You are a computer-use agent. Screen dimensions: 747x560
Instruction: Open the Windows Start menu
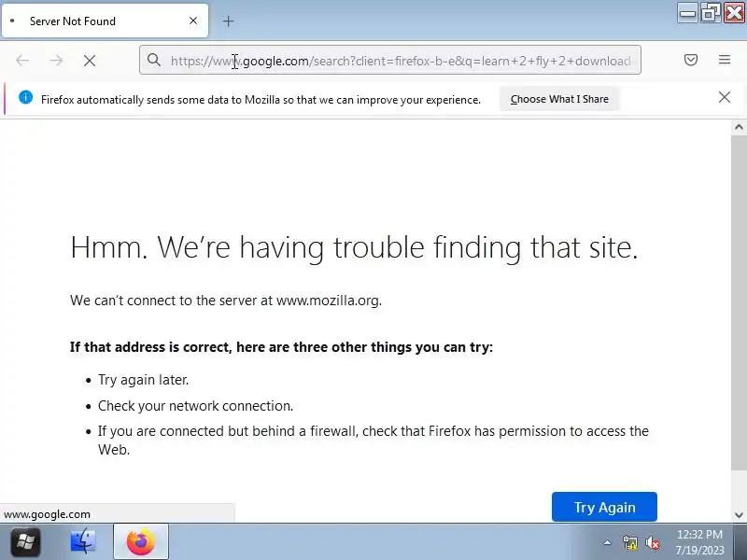pyautogui.click(x=25, y=542)
